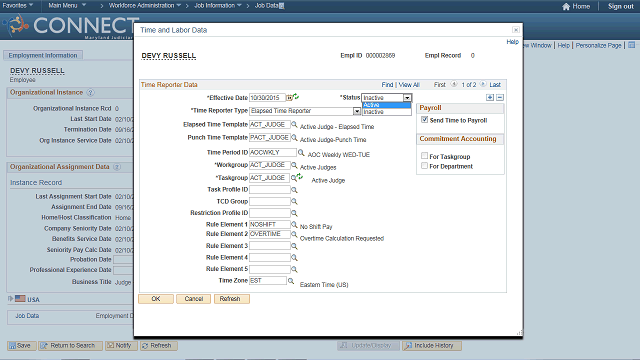Open the Favorites menu
Viewport: 640px width, 360px height.
click(x=18, y=6)
